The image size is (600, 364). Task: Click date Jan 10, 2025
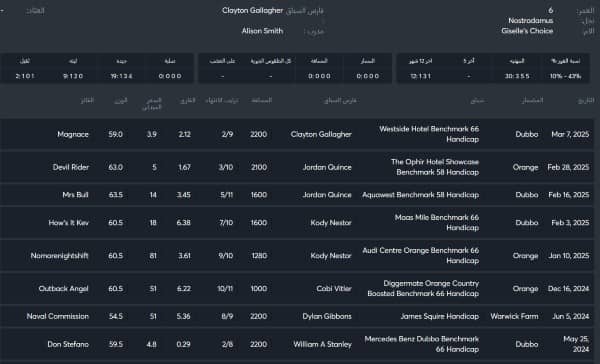click(569, 256)
